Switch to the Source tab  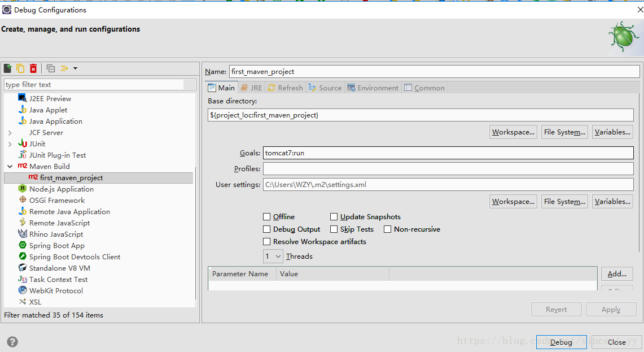coord(325,88)
